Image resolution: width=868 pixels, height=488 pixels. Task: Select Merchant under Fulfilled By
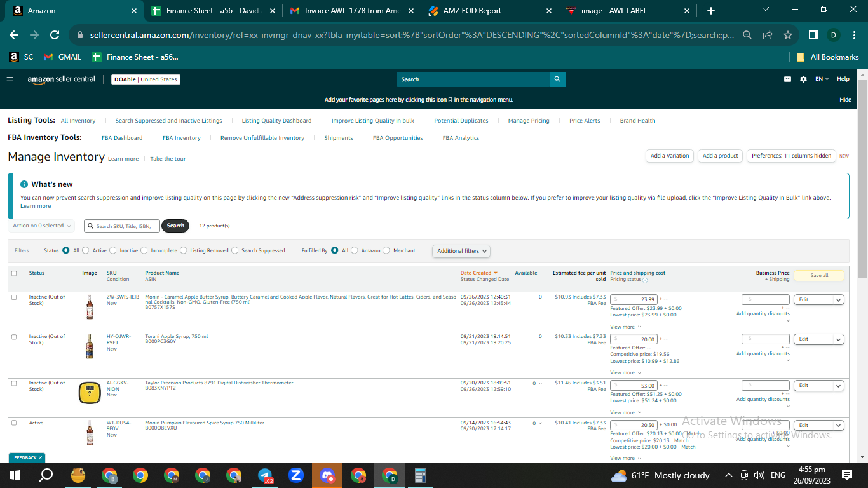[x=386, y=250]
